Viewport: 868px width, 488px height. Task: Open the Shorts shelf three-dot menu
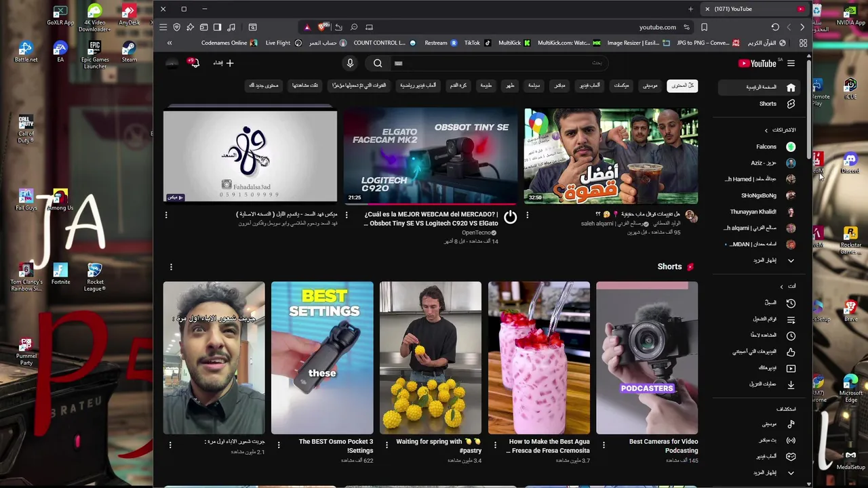tap(171, 267)
